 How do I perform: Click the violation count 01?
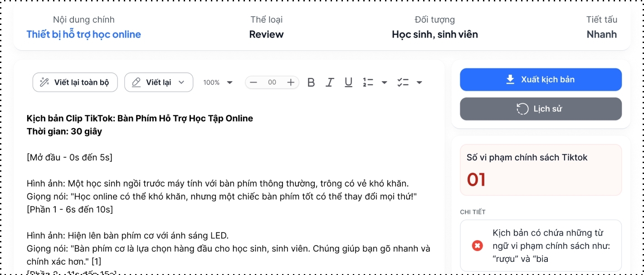[x=476, y=180]
